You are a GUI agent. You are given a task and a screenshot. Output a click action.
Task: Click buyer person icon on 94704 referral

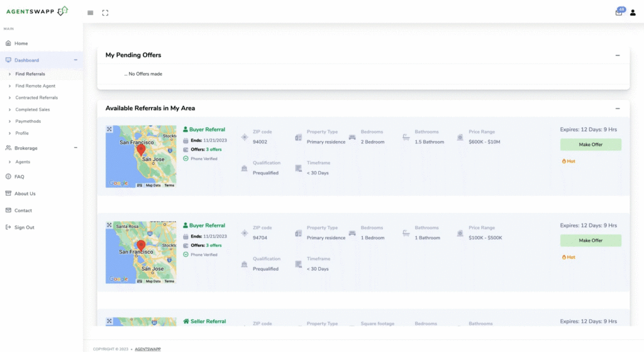[x=186, y=225]
